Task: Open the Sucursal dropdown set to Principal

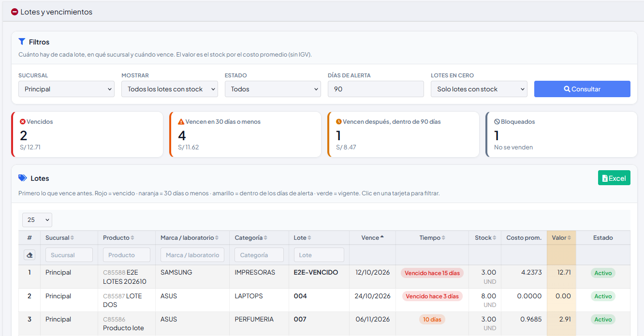Action: click(66, 89)
